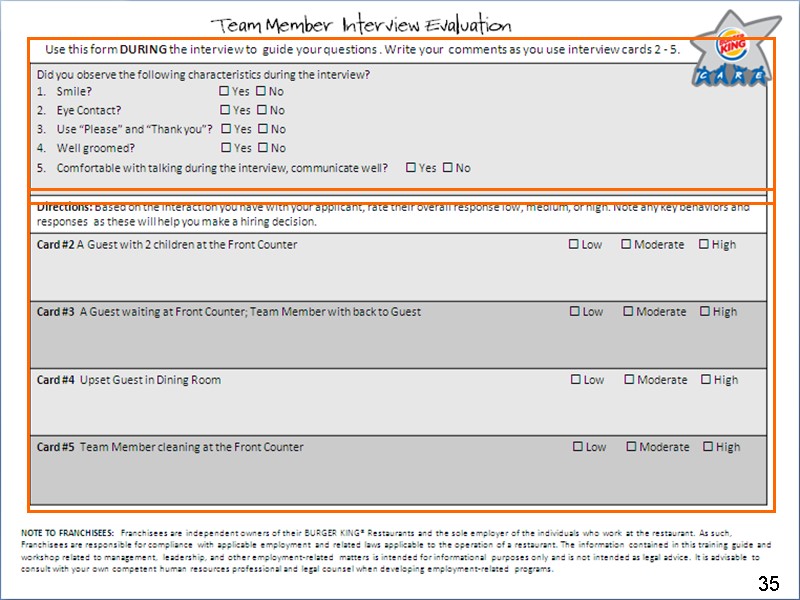The image size is (800, 600).
Task: Mark "High" rating for Card #2
Action: 704,244
